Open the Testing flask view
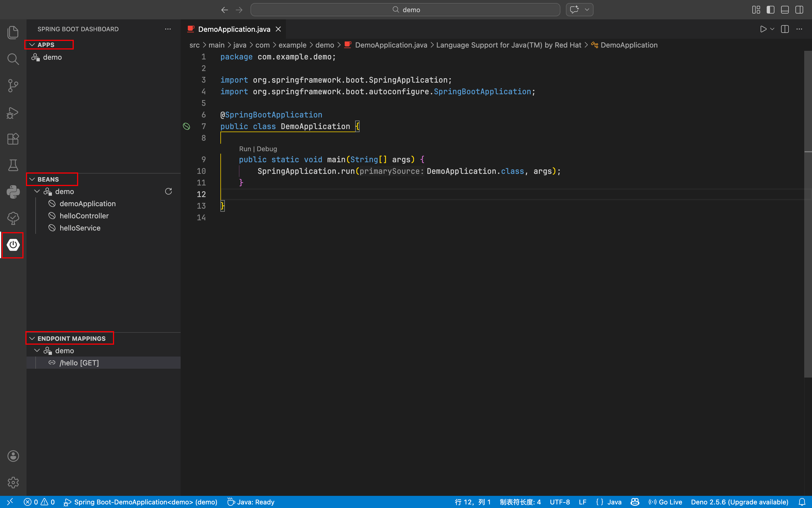This screenshot has width=812, height=508. [13, 165]
